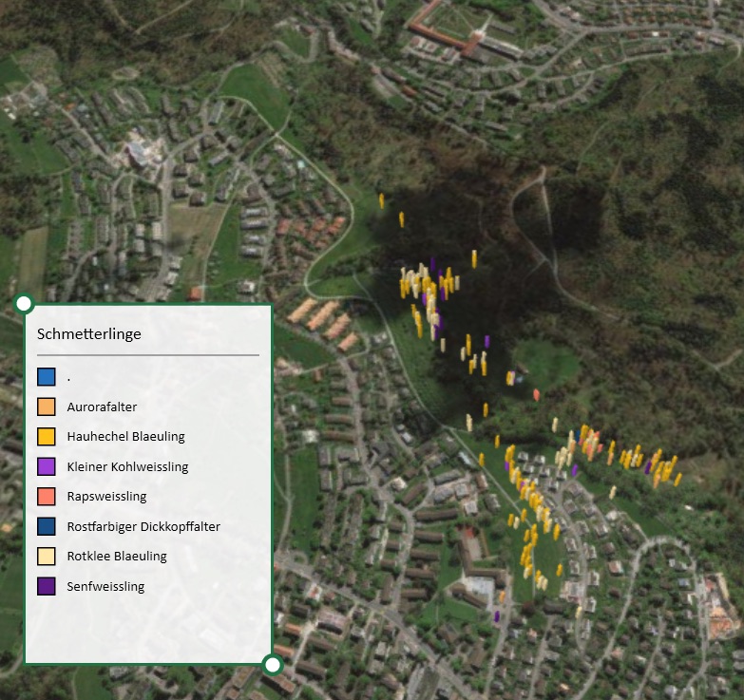Click the Hauhechel Blaeuling yellow swatch

[46, 436]
